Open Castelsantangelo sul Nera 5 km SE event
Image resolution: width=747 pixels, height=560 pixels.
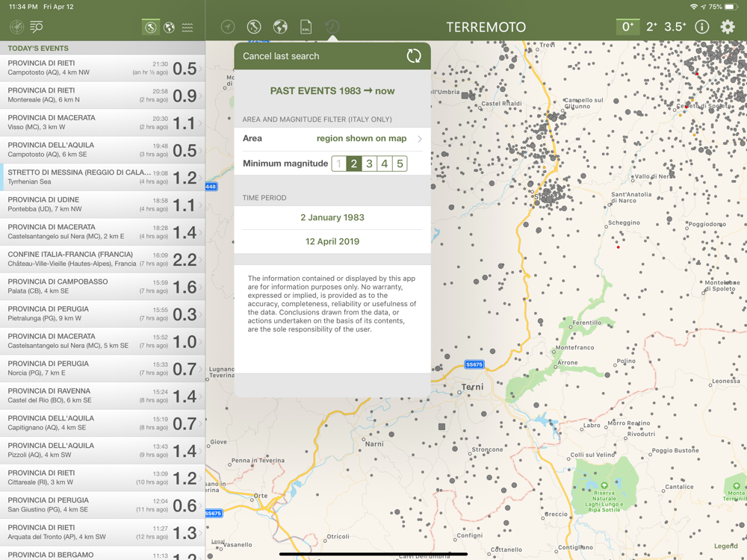tap(102, 341)
